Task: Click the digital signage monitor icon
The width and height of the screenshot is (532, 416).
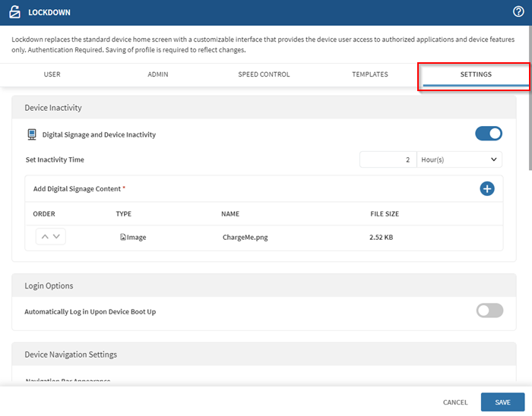Action: pos(31,134)
